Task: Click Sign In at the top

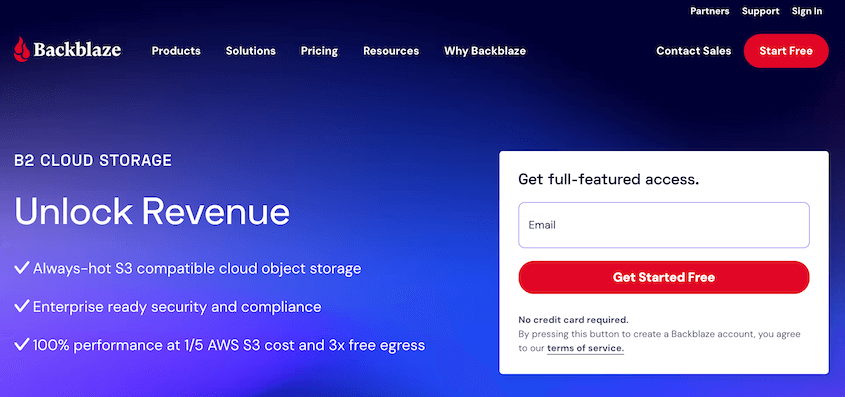Action: 807,11
